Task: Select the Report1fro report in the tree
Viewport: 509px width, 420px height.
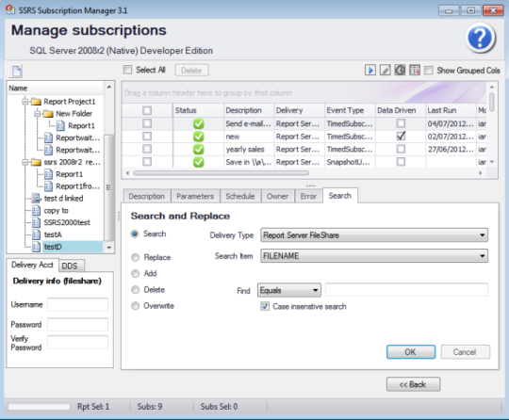Action: (77, 186)
